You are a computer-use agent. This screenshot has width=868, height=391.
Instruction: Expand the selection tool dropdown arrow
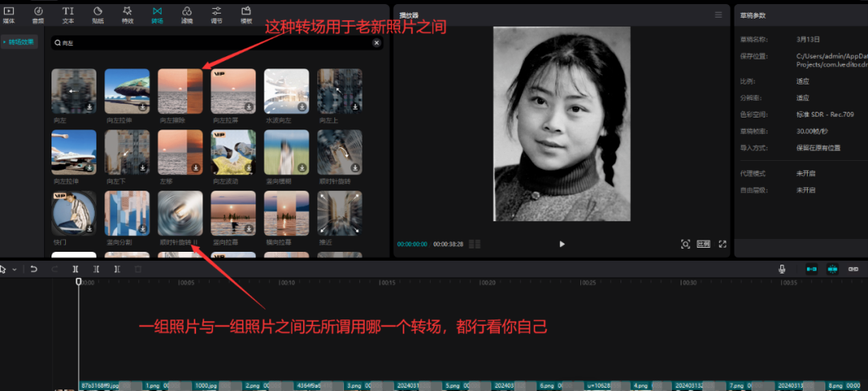click(x=14, y=270)
